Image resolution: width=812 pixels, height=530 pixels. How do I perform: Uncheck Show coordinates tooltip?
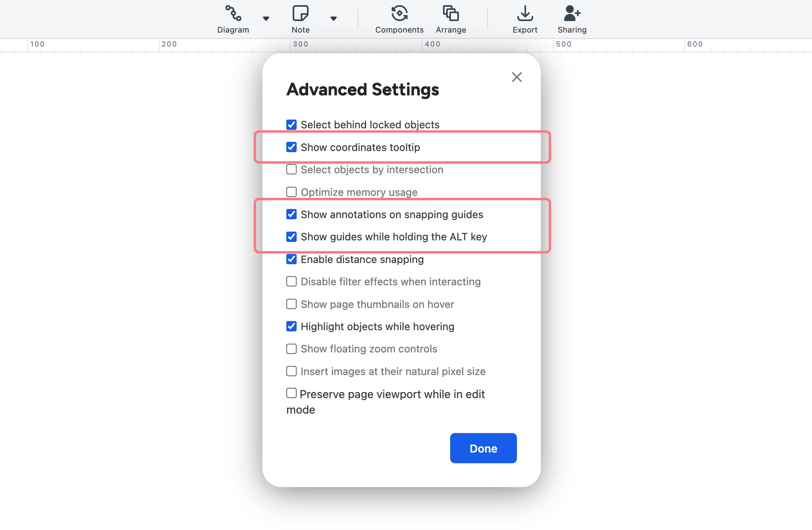click(291, 147)
